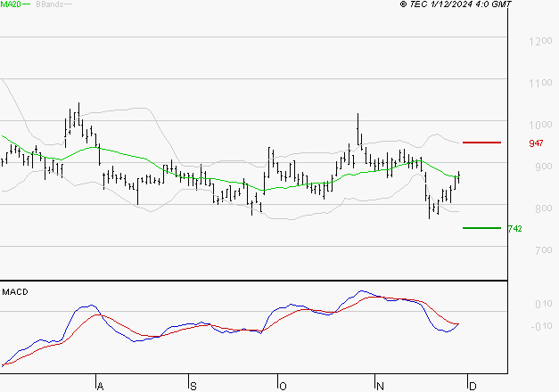
Task: Click the red resistance line marker
Action: click(x=481, y=143)
